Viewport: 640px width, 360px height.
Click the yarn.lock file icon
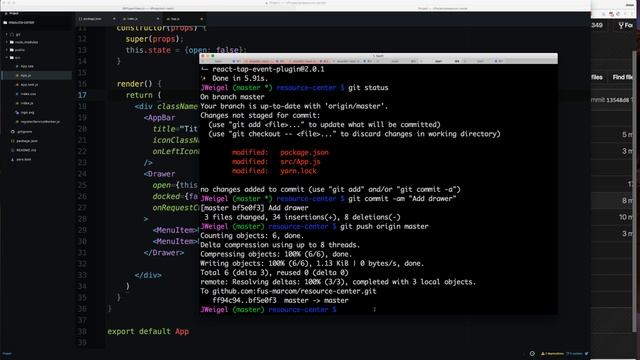[x=13, y=160]
